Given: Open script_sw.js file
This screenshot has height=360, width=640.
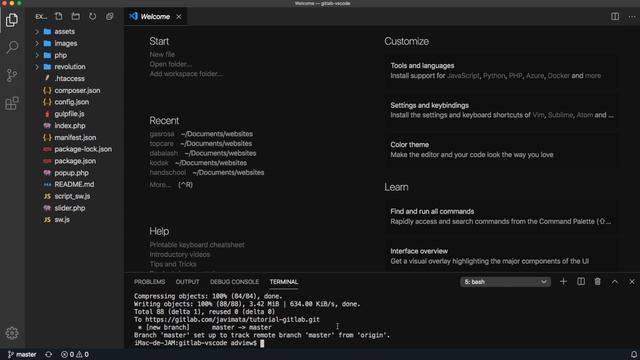Looking at the screenshot, I should pos(72,196).
